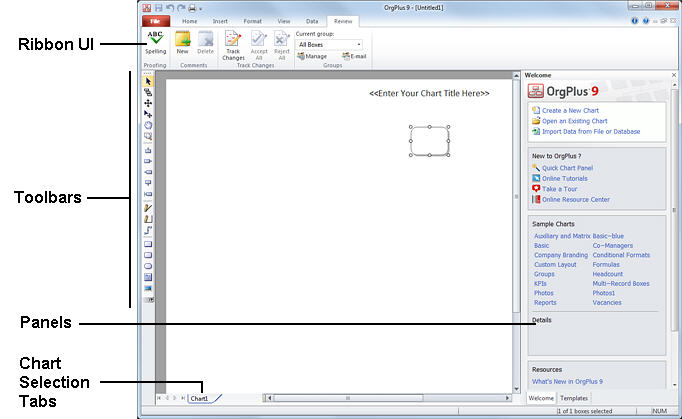
Task: Select the hierarchy branch tool below pointer
Action: coord(148,92)
